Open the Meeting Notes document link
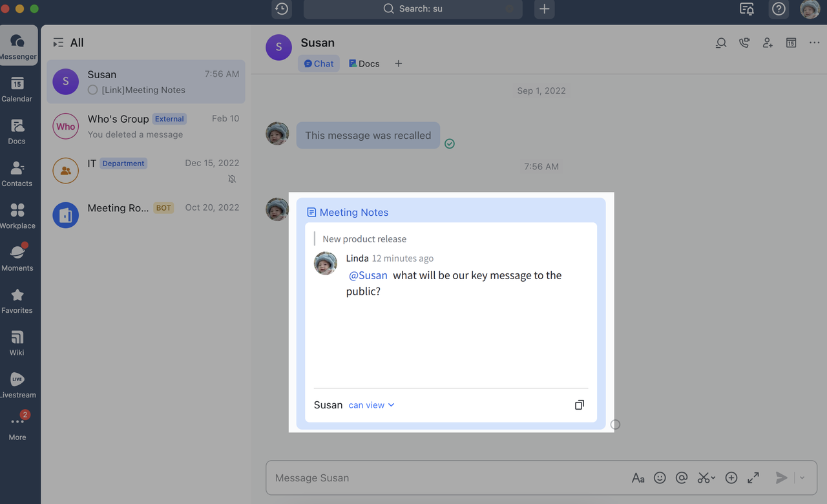Image resolution: width=827 pixels, height=504 pixels. coord(353,212)
